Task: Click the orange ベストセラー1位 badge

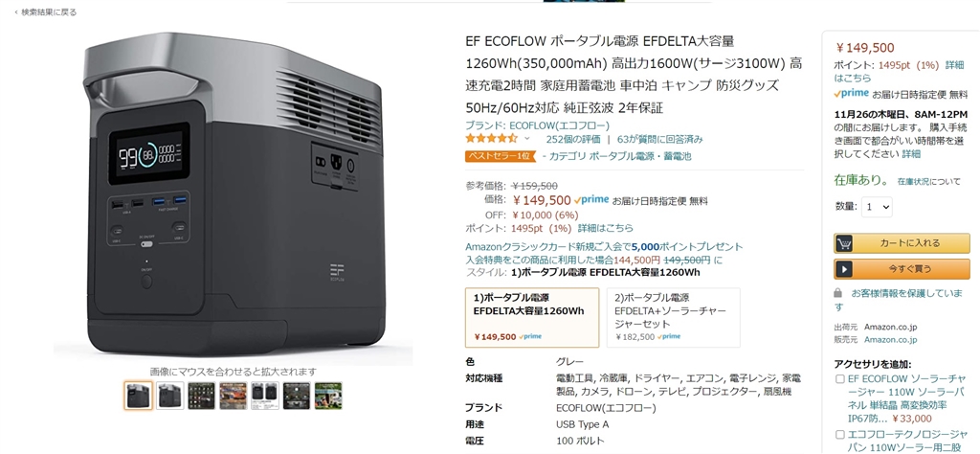Action: tap(500, 156)
